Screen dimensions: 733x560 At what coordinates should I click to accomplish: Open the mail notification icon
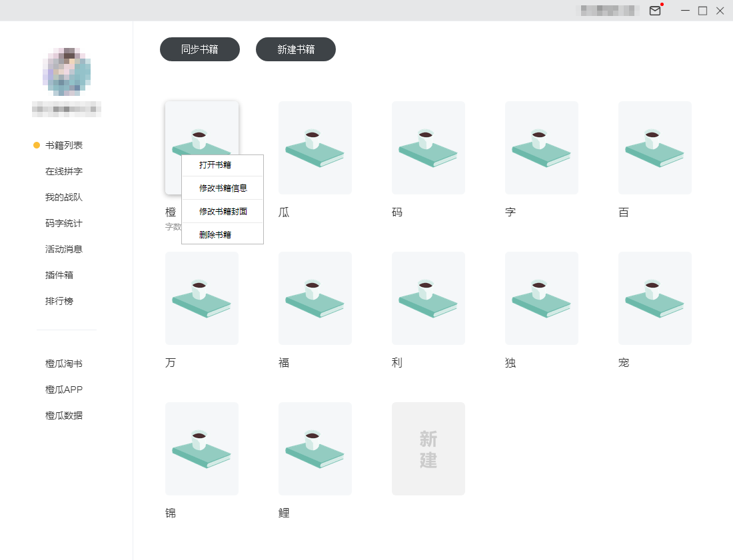[x=655, y=11]
